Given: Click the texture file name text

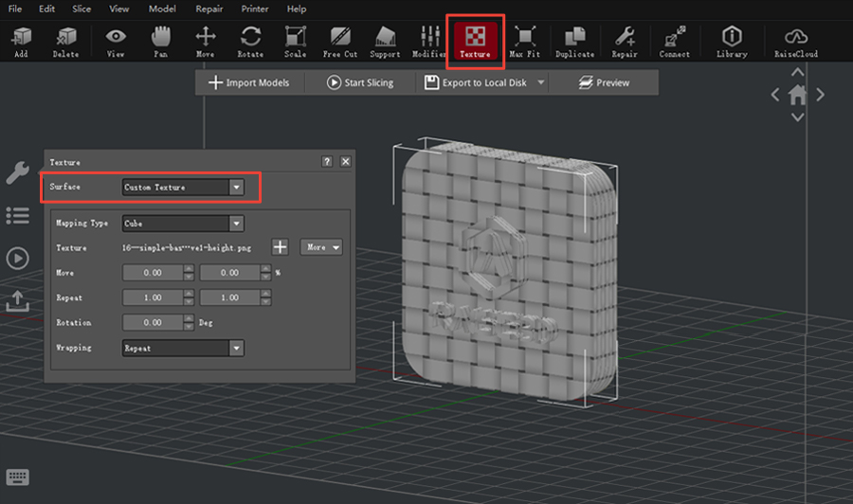Looking at the screenshot, I should tap(187, 248).
